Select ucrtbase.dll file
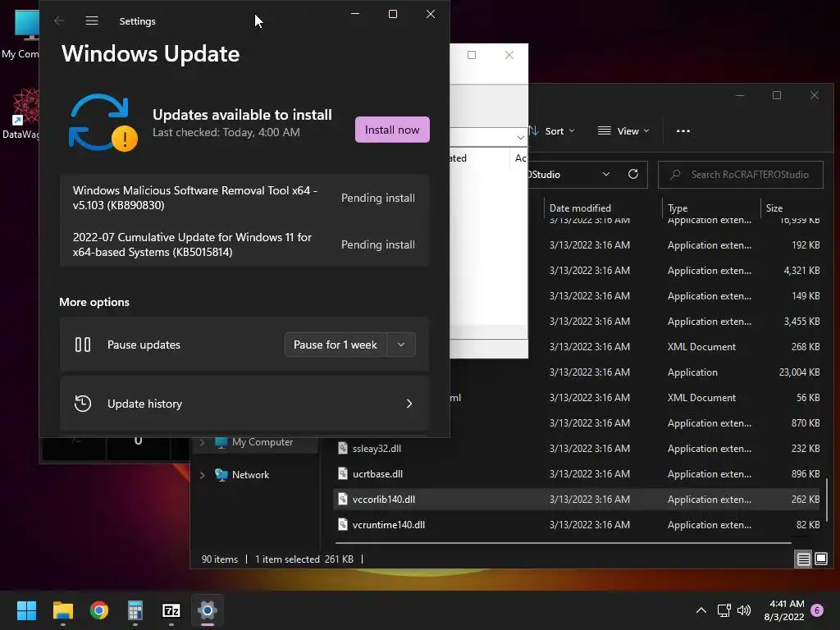840x630 pixels. coord(577,473)
